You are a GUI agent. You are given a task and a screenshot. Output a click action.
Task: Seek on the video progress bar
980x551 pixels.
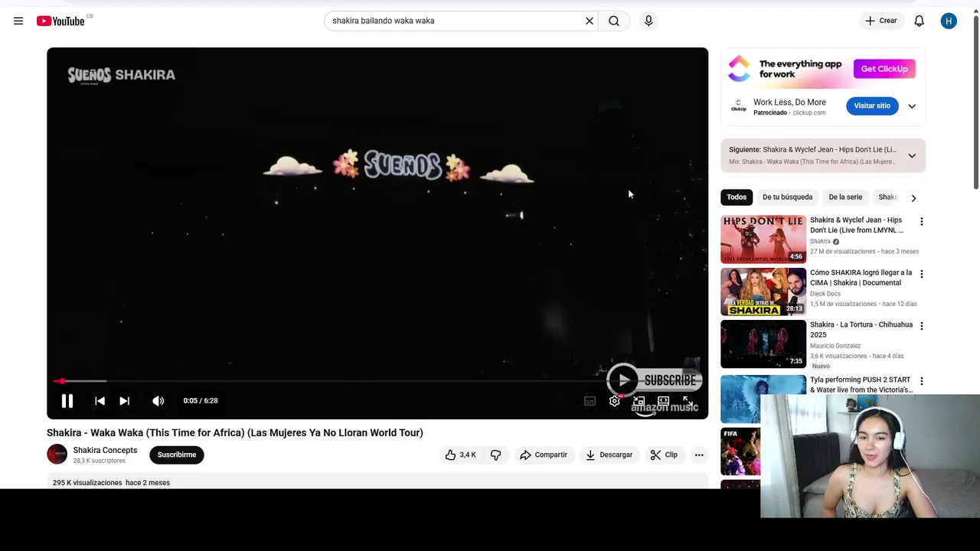point(377,381)
